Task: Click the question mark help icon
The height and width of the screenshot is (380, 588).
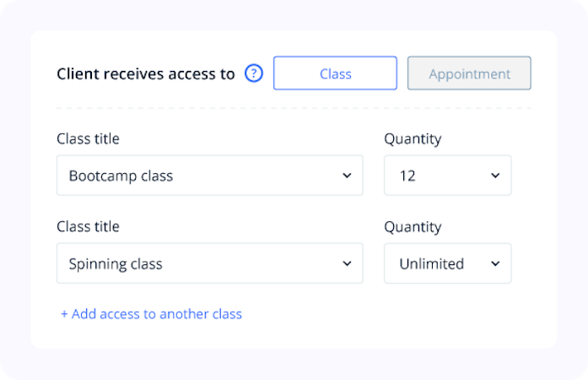Action: pos(254,73)
